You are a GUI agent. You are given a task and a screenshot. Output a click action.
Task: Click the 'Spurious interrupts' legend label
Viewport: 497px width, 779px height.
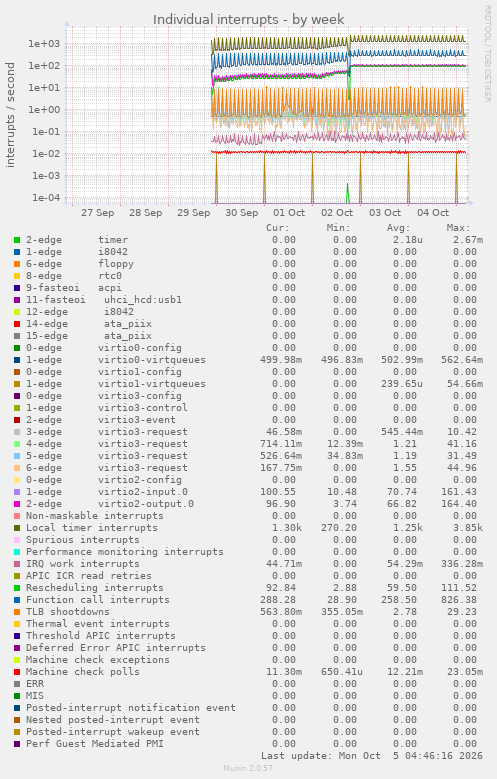83,540
